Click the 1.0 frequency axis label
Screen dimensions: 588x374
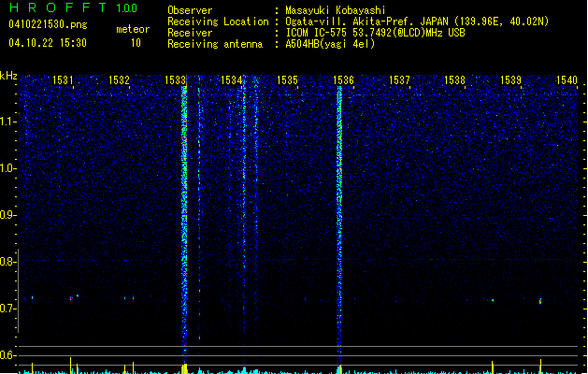pos(7,168)
